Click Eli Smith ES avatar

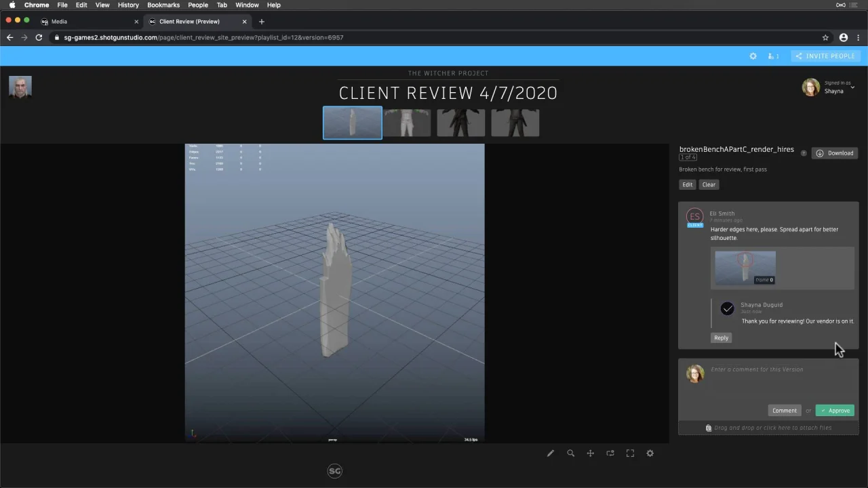coord(694,216)
